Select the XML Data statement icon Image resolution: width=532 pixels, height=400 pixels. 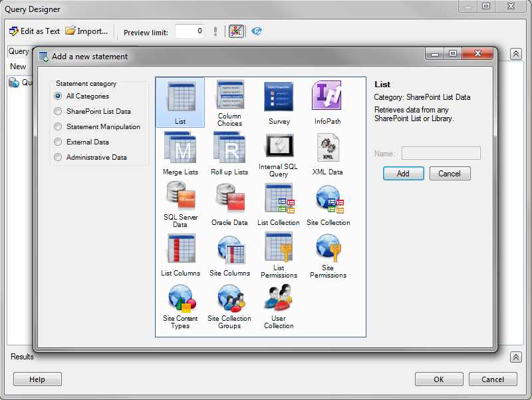(327, 149)
